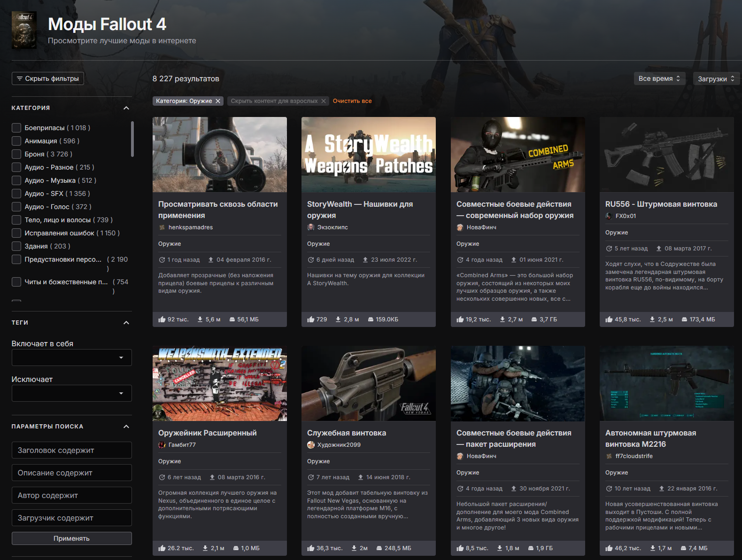Tick the 'Аудио - Голос' checkbox

pos(16,207)
